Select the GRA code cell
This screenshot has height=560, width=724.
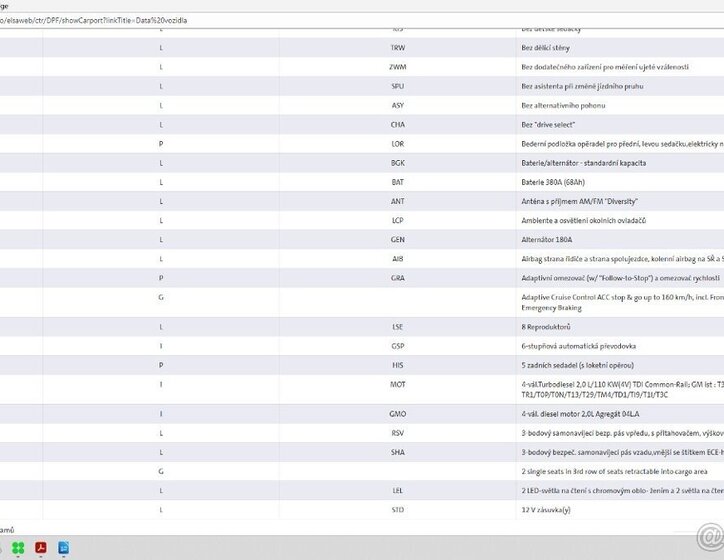398,278
